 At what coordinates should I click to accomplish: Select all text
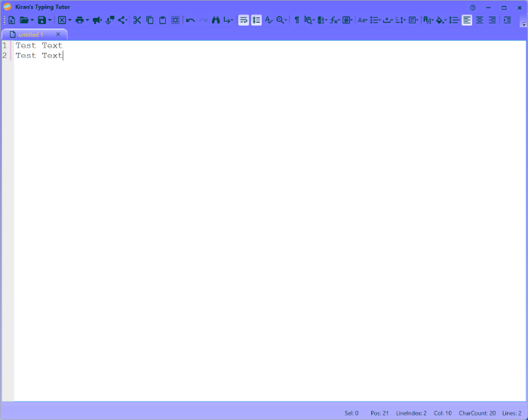(x=176, y=20)
